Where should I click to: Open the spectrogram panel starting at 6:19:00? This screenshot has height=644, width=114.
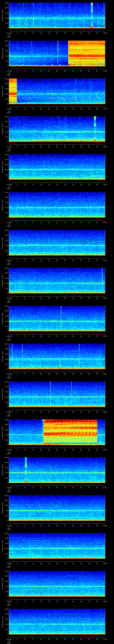point(57,205)
